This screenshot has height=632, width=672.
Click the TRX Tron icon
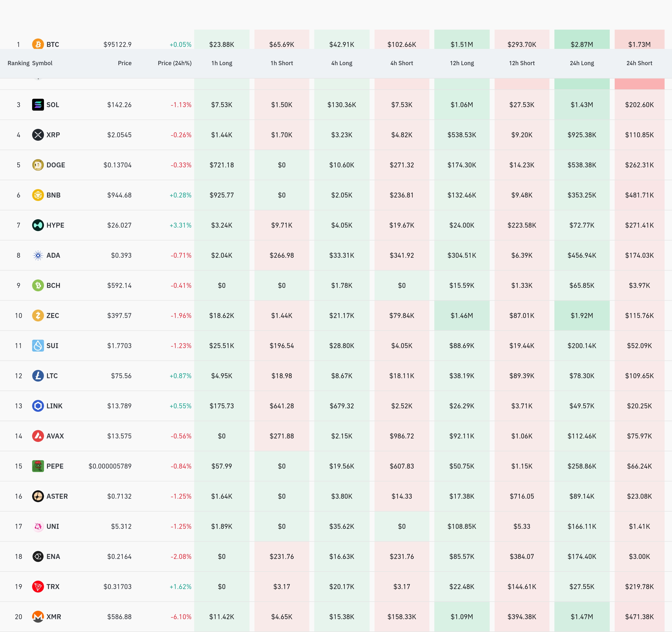[x=38, y=586]
